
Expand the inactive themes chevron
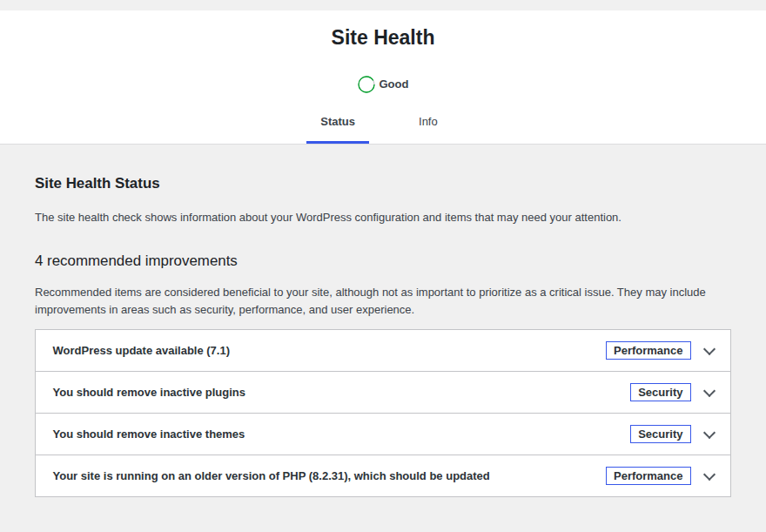coord(709,434)
